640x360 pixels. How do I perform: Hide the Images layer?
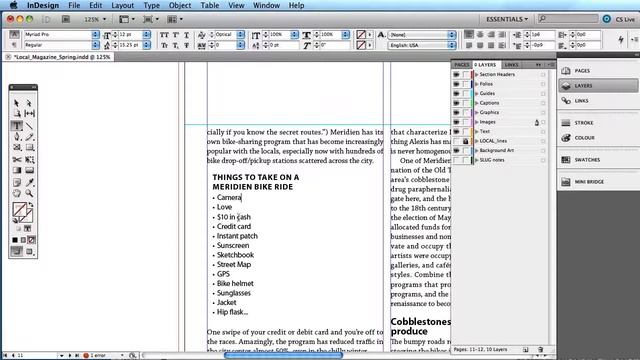(456, 122)
